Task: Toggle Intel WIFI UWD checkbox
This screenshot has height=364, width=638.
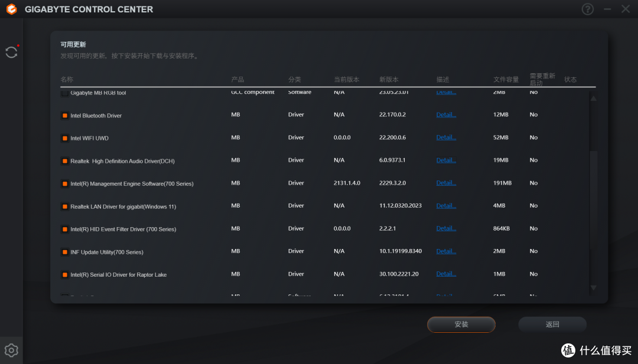Action: click(65, 139)
